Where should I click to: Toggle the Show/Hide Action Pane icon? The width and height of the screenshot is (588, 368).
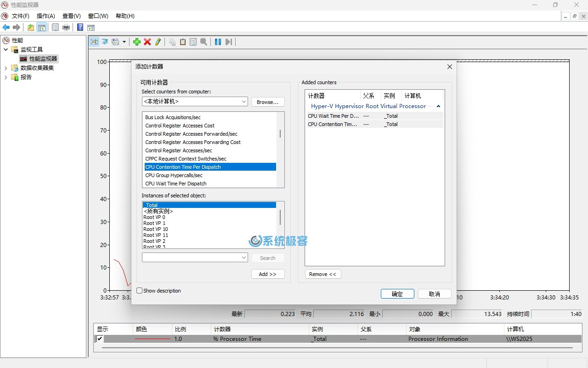[x=91, y=28]
